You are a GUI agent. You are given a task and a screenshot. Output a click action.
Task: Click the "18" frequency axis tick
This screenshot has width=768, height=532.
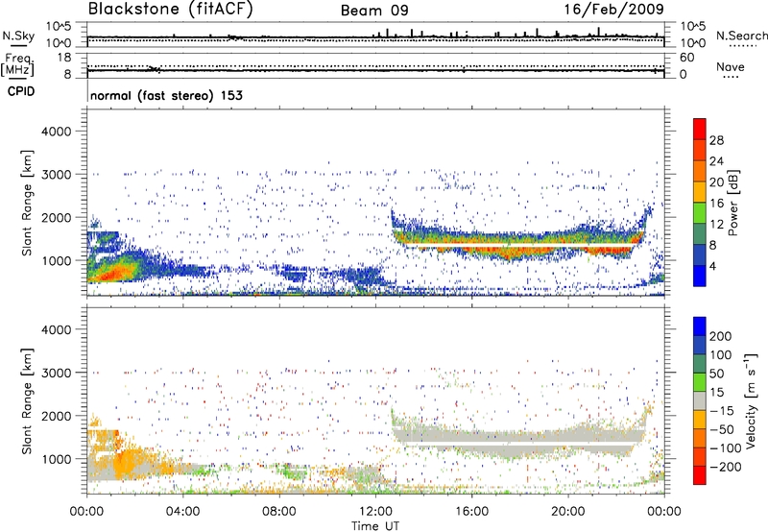(x=64, y=58)
